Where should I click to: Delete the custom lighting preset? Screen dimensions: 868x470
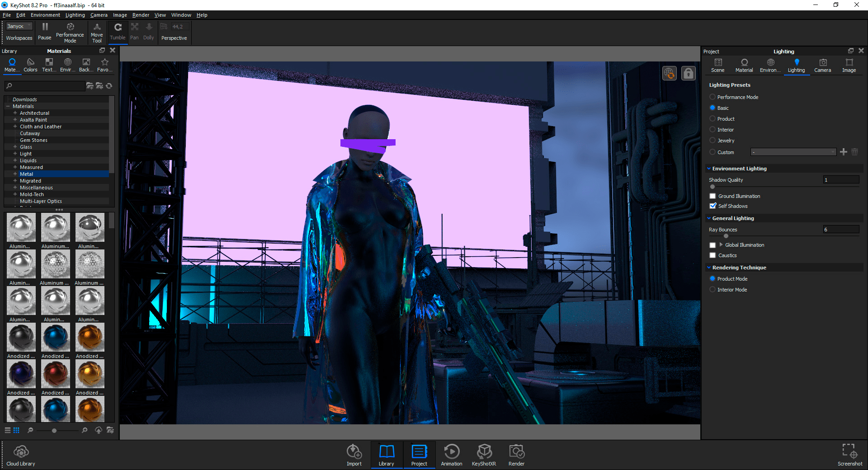(x=854, y=152)
